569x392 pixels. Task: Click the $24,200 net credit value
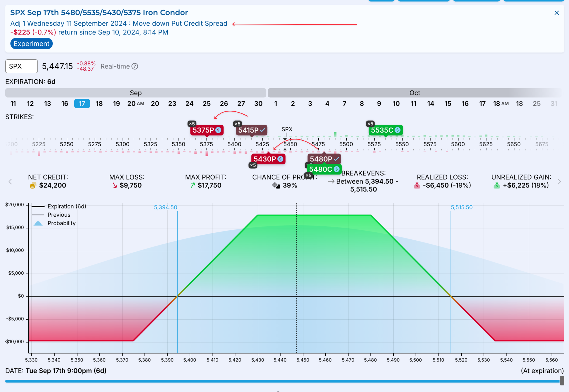[53, 186]
